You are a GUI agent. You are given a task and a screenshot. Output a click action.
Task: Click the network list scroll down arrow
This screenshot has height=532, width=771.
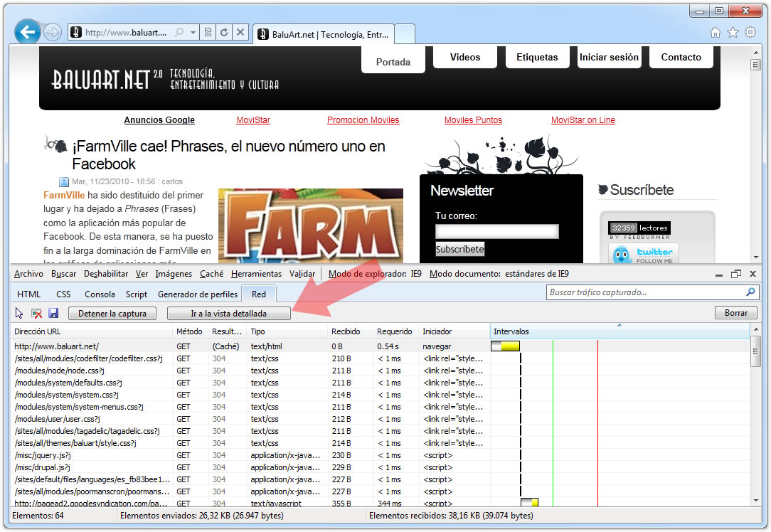coord(756,501)
